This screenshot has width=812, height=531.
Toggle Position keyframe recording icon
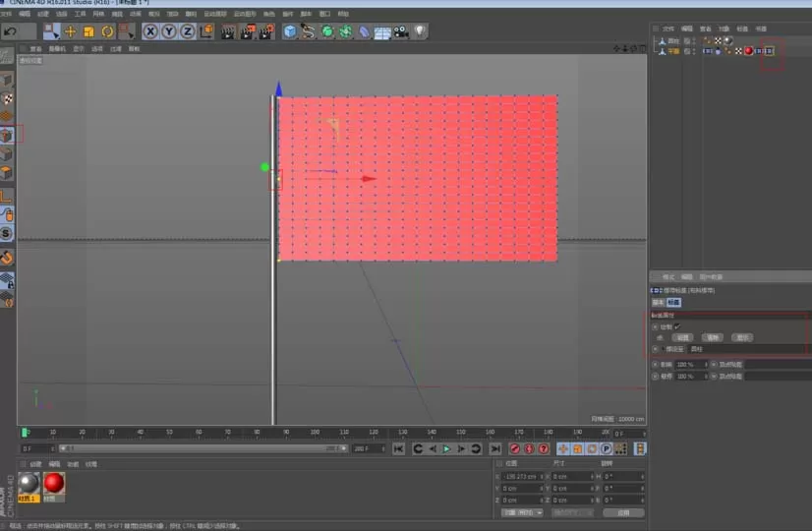pyautogui.click(x=563, y=449)
